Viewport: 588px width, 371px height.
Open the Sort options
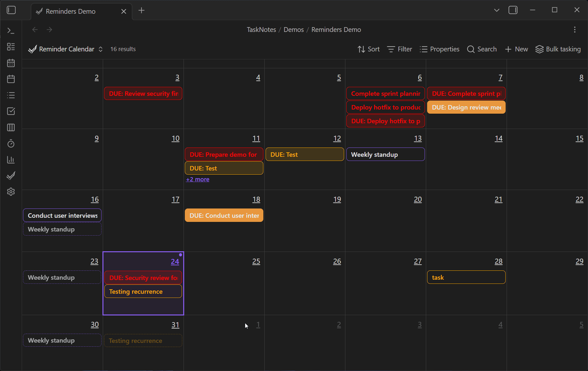click(x=368, y=49)
